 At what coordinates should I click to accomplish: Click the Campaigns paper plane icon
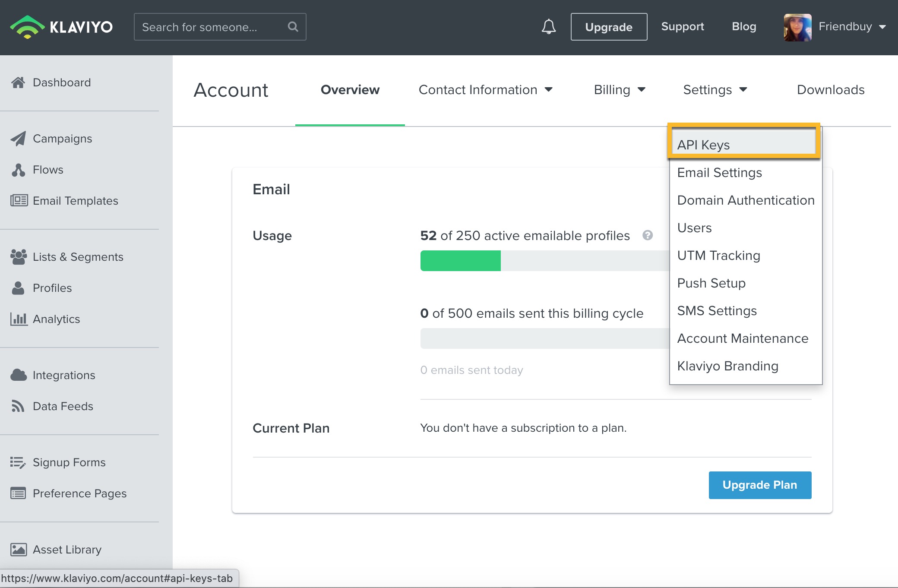(x=18, y=139)
